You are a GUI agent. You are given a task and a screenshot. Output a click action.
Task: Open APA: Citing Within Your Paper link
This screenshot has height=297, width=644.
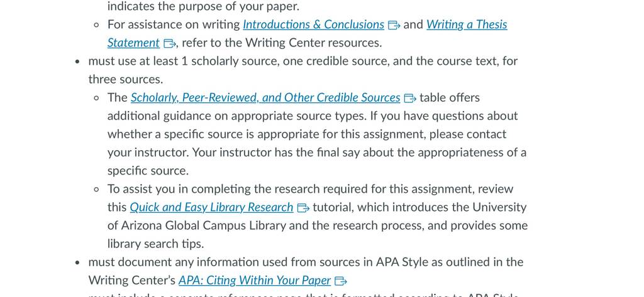click(255, 280)
